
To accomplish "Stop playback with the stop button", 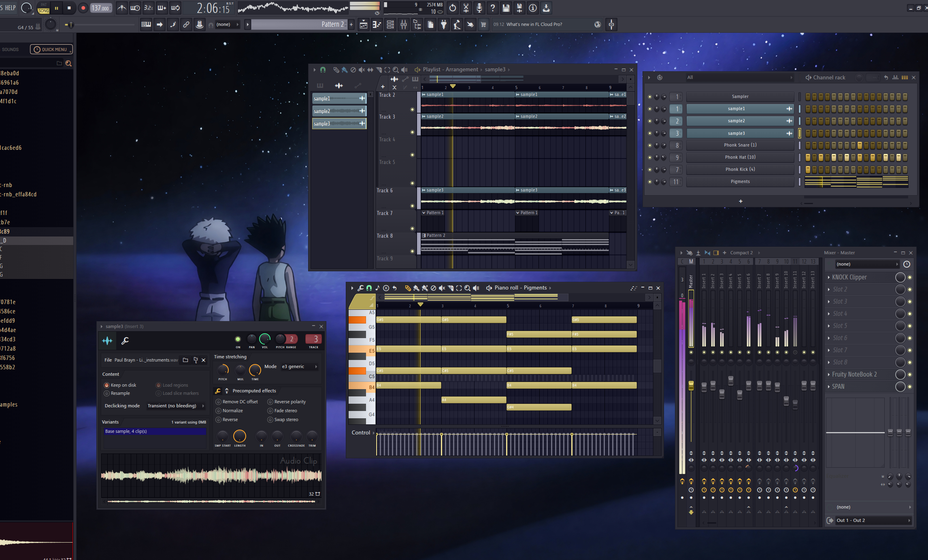I will pos(69,8).
